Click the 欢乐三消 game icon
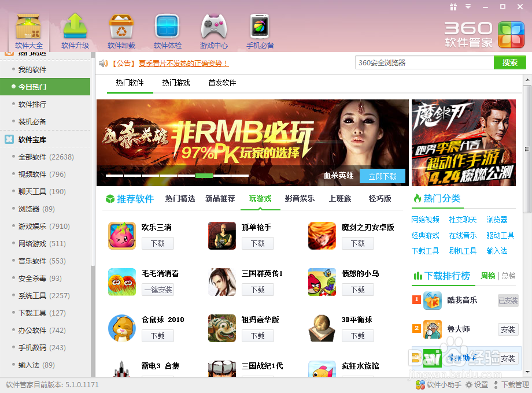Viewport: 532px width, 393px height. (122, 236)
